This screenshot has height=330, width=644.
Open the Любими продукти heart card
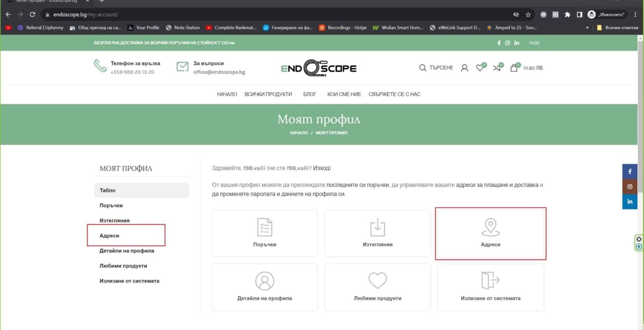click(x=378, y=287)
